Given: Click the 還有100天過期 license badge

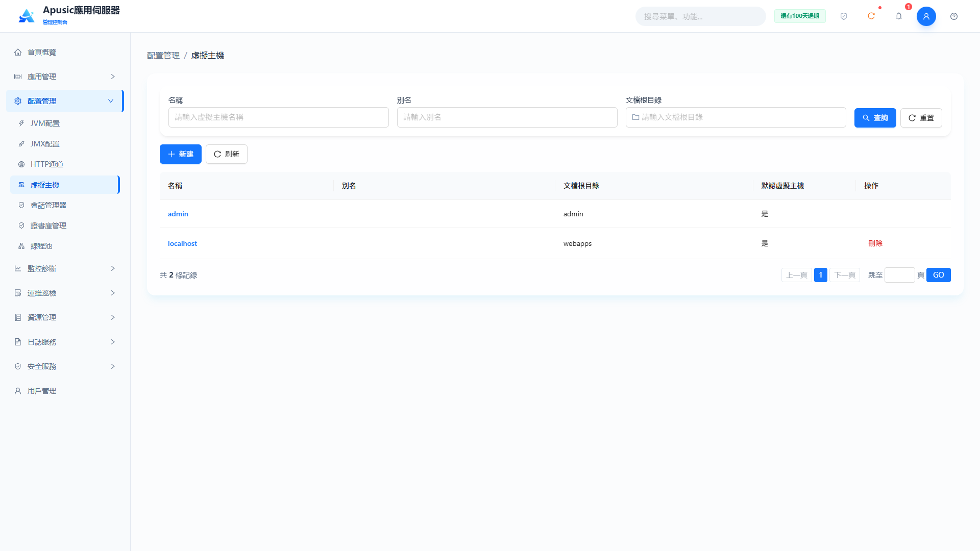Looking at the screenshot, I should tap(800, 16).
